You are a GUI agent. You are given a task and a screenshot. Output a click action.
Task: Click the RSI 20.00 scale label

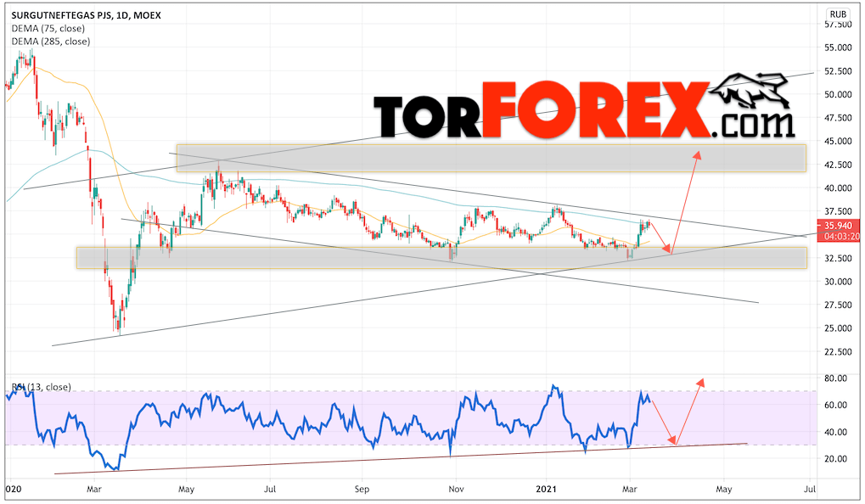click(x=835, y=459)
